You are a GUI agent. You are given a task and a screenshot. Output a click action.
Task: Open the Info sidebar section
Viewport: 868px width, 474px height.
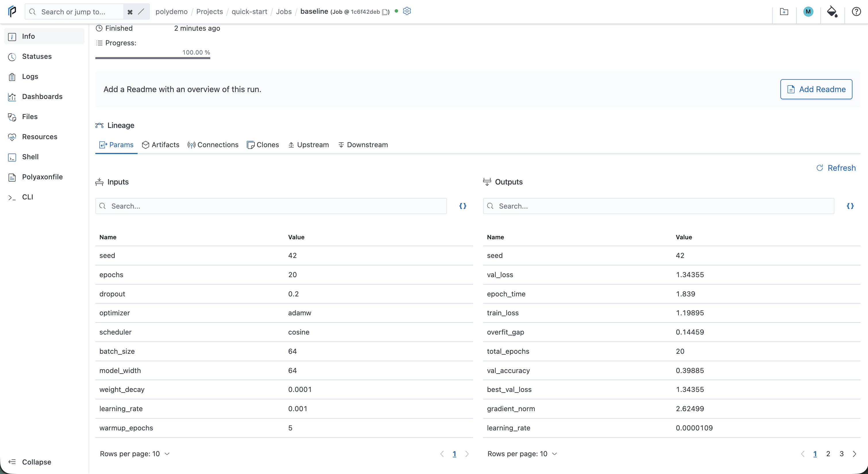pos(44,36)
